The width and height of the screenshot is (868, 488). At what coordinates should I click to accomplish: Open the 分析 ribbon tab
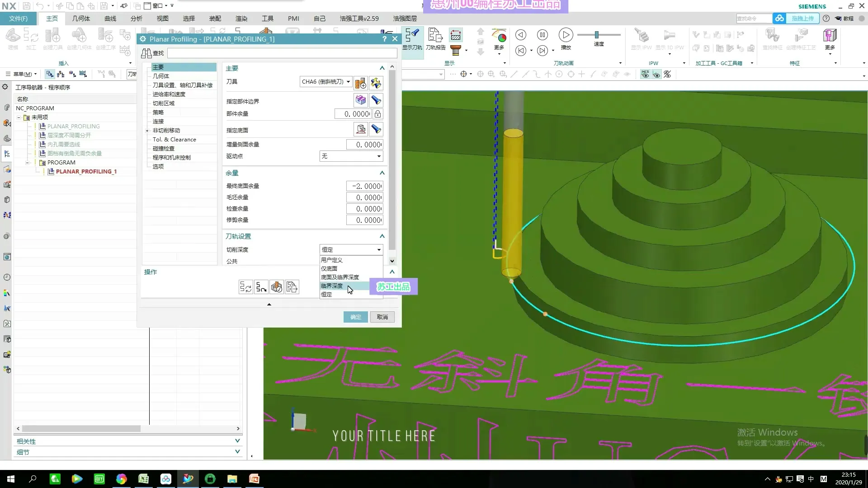click(x=136, y=19)
